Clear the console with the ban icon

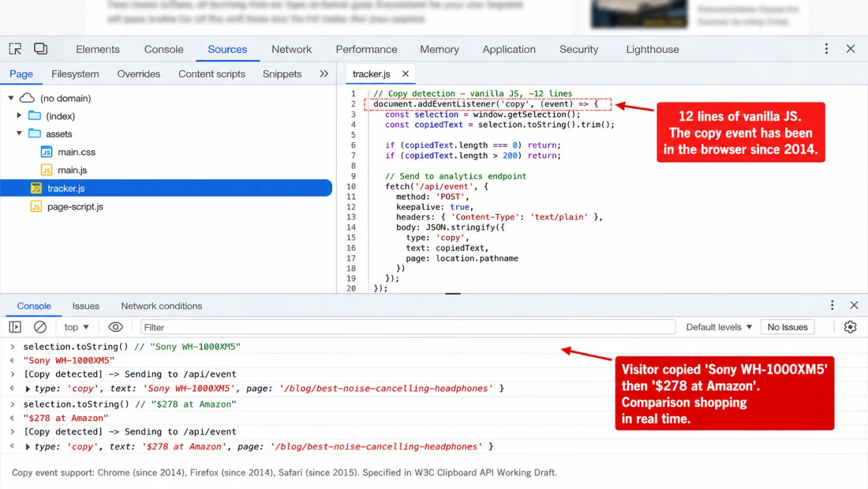point(40,327)
